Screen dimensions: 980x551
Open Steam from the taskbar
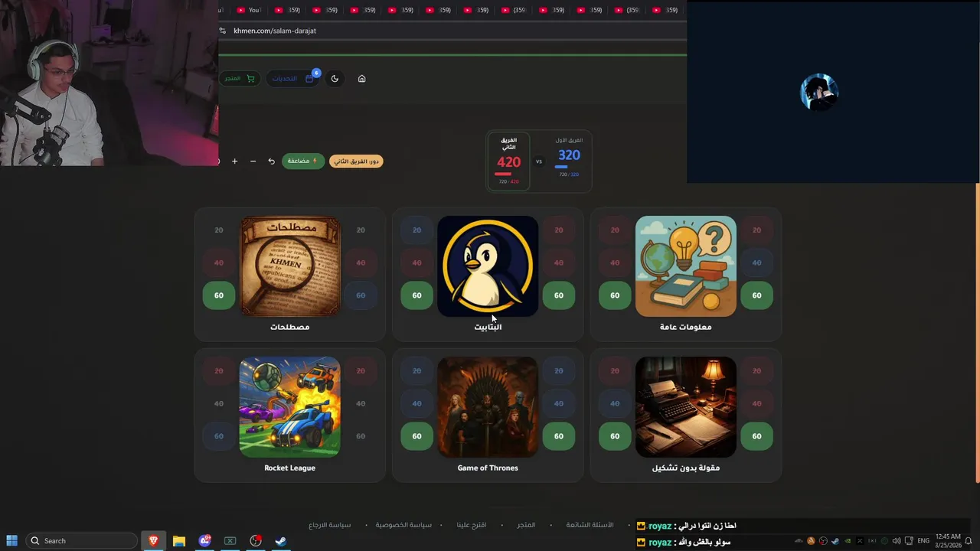click(281, 540)
